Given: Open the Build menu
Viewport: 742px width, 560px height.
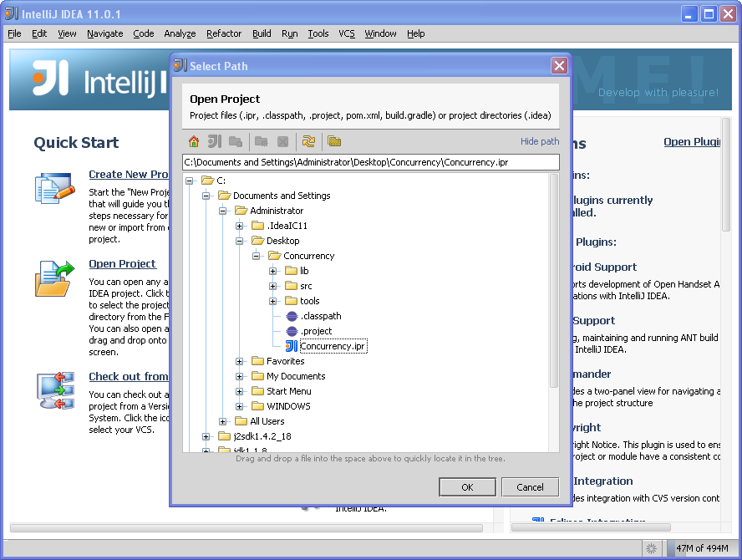Looking at the screenshot, I should (x=262, y=33).
